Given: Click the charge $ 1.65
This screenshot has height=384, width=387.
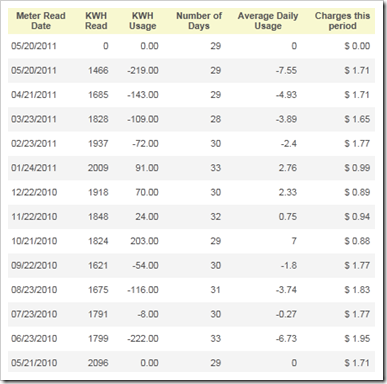Looking at the screenshot, I should point(357,119).
